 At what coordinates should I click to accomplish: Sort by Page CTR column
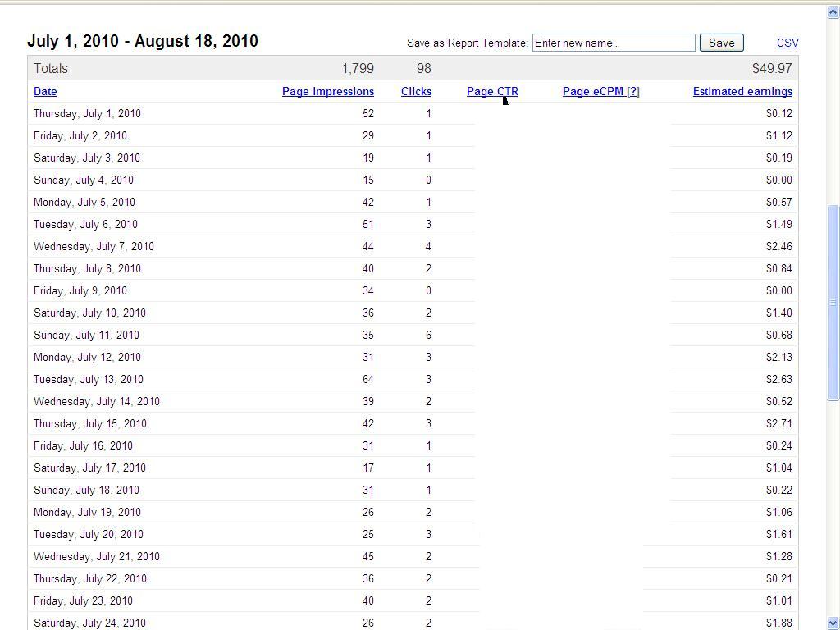pos(492,92)
